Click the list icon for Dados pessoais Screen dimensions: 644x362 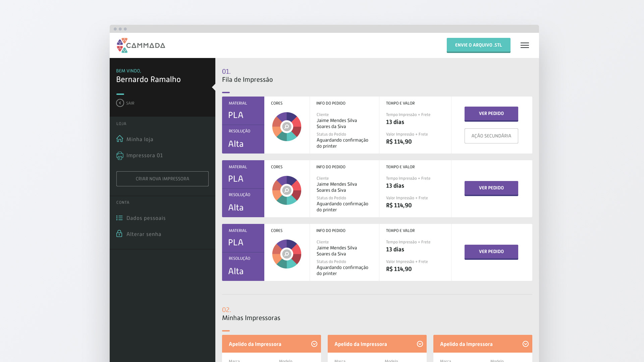tap(119, 218)
